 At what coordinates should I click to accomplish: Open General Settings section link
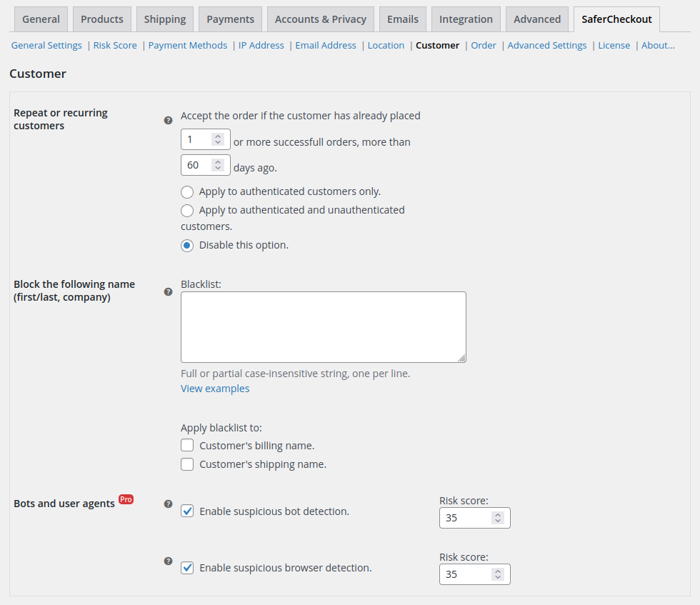pyautogui.click(x=46, y=46)
